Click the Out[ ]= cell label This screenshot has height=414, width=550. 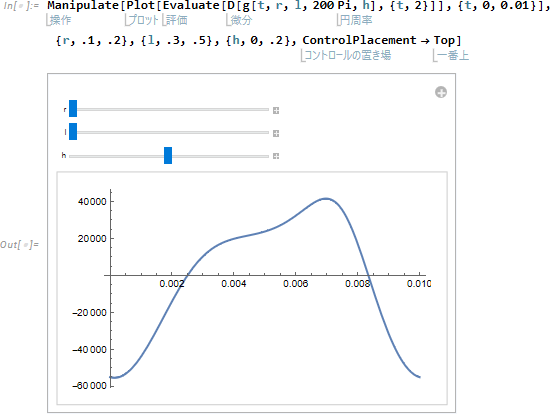coord(20,245)
